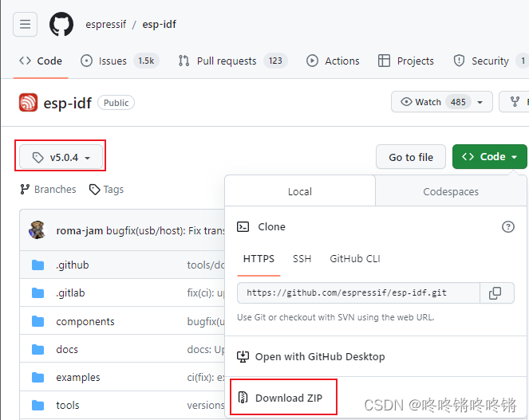Switch to the Code tab
This screenshot has width=529, height=420.
point(41,61)
